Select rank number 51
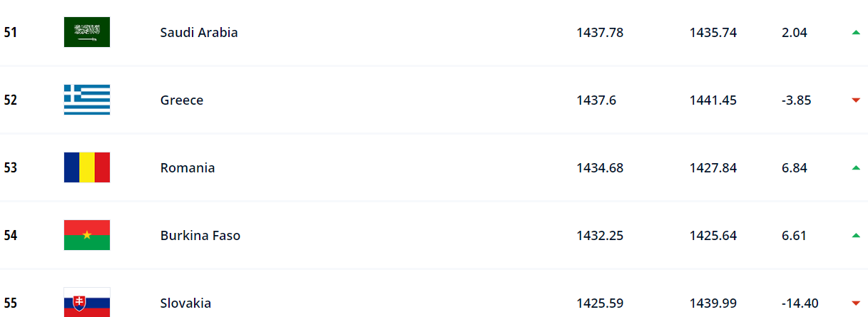 pyautogui.click(x=11, y=32)
